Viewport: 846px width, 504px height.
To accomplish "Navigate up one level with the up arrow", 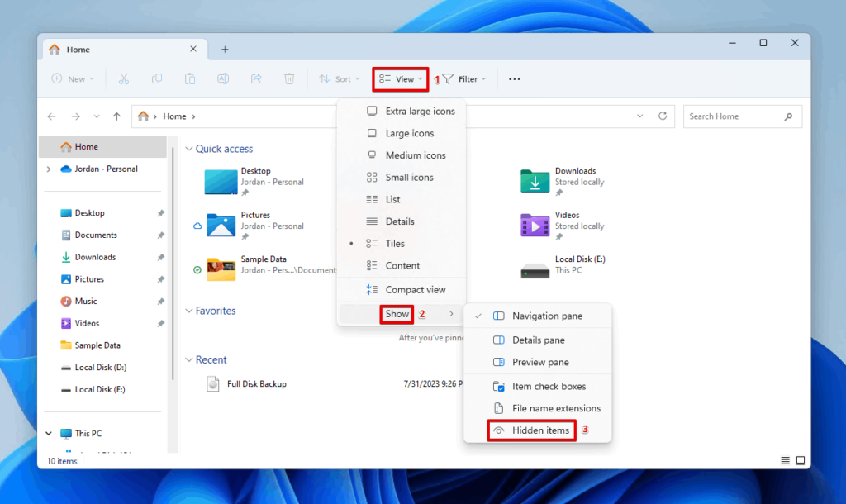I will (116, 116).
